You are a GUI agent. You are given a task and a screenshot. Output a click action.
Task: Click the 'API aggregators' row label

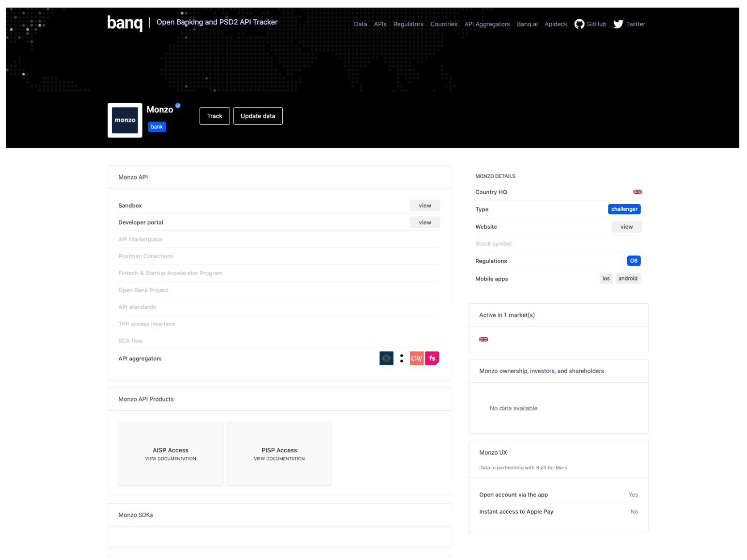coord(140,359)
